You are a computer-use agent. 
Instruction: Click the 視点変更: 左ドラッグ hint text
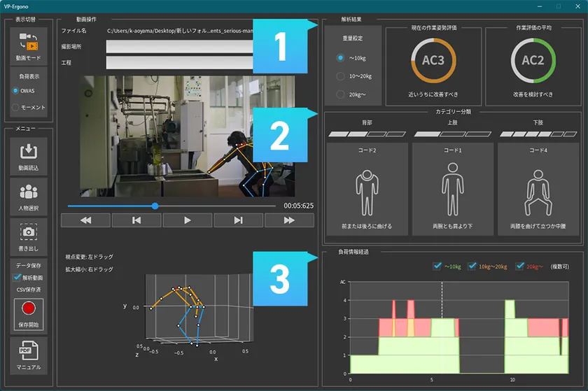(90, 257)
